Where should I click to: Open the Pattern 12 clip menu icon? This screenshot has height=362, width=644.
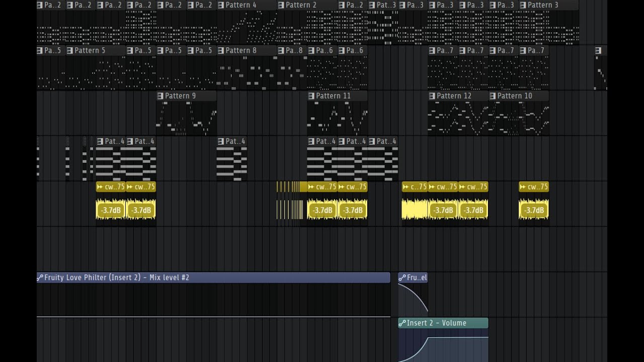[432, 96]
